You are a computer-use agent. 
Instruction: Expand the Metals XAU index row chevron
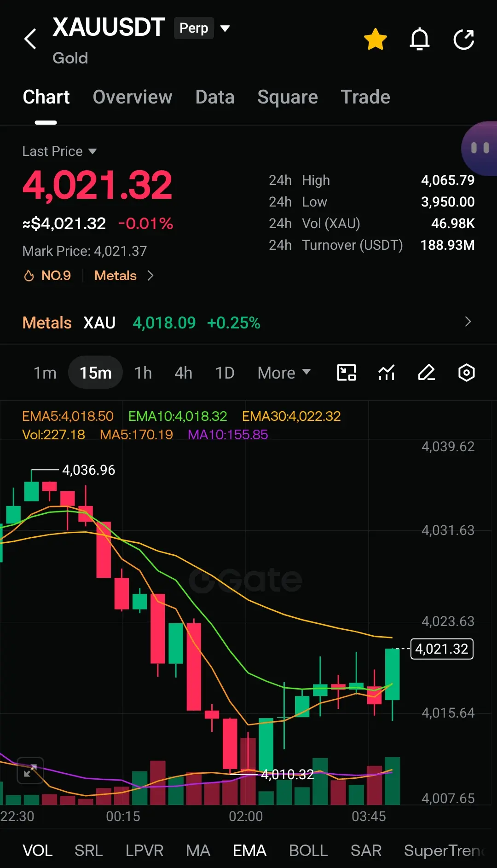468,322
